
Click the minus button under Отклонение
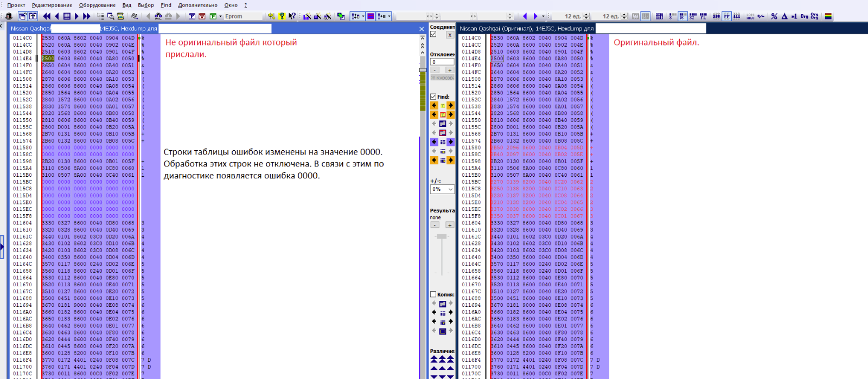[x=435, y=70]
